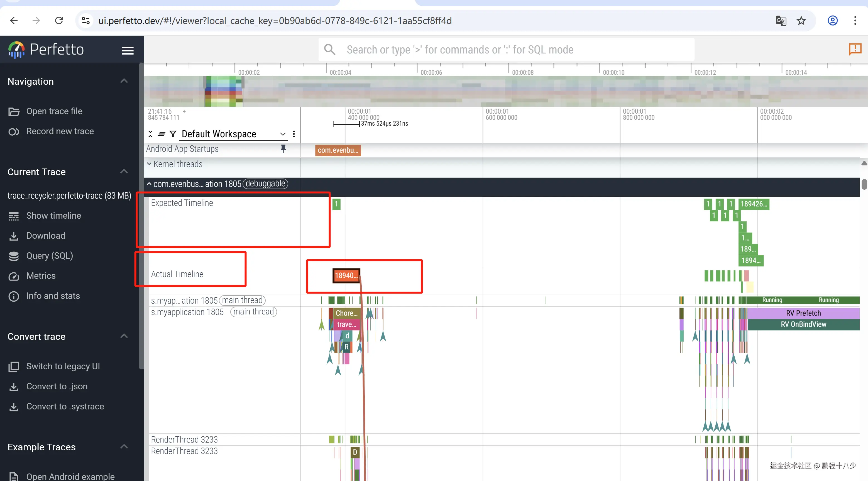Click the track filter funnel icon

pyautogui.click(x=173, y=134)
